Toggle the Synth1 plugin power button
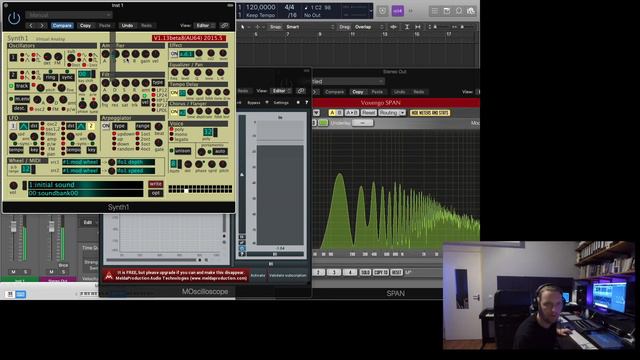The image size is (640, 360). 14,18
